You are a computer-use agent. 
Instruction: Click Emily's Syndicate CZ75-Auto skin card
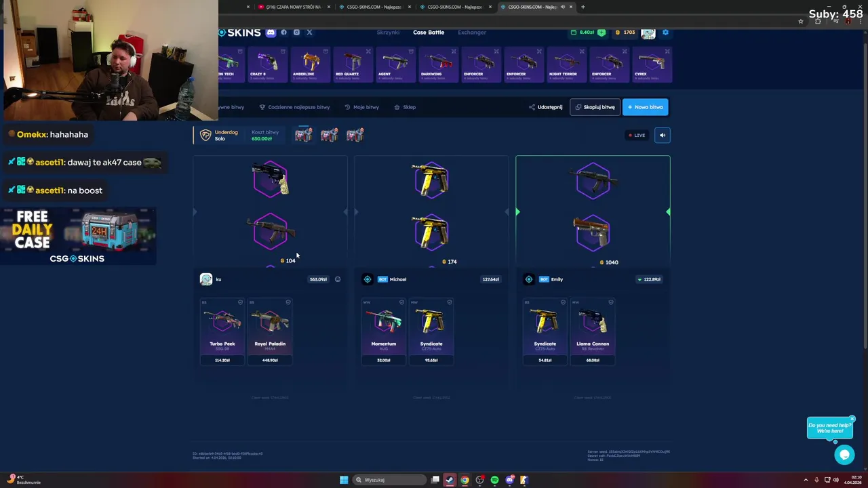[545, 331]
